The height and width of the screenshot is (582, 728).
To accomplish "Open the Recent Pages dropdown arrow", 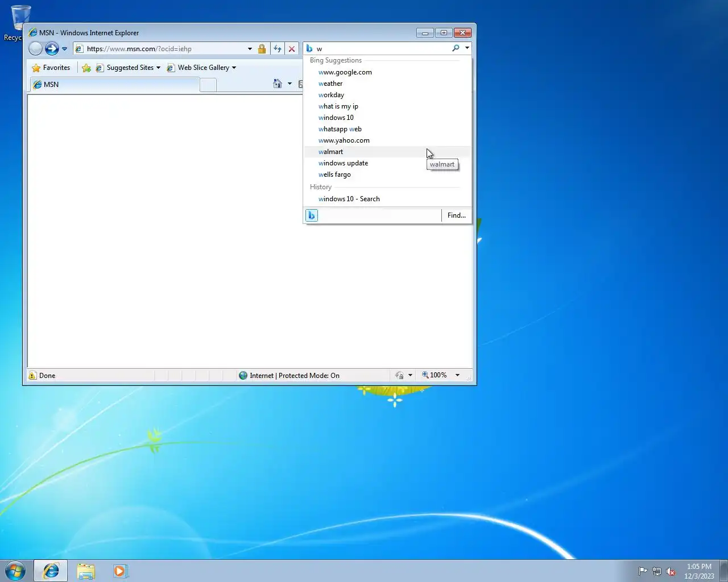I will (x=64, y=49).
